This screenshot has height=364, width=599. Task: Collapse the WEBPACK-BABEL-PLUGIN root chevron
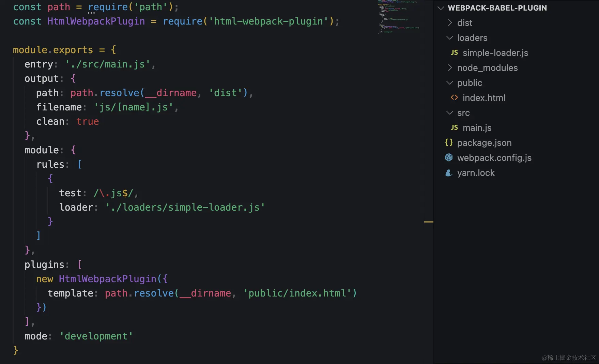click(x=441, y=8)
